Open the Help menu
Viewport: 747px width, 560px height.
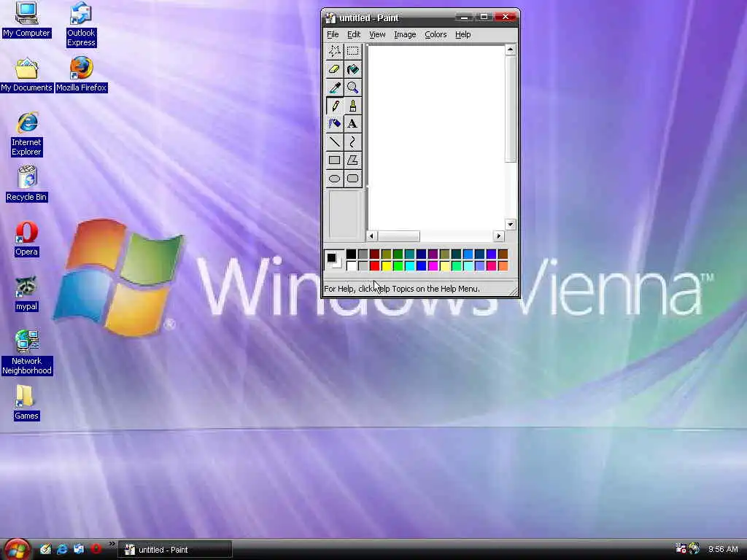click(x=462, y=34)
